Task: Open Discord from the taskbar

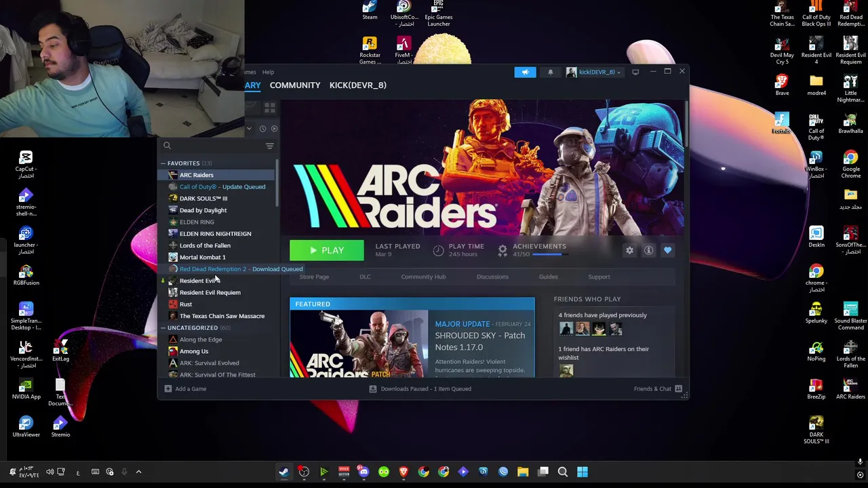Action: click(x=363, y=472)
